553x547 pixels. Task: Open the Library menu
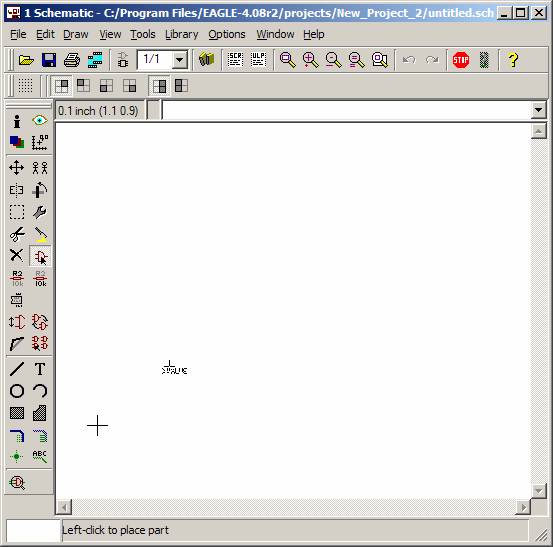[x=182, y=34]
